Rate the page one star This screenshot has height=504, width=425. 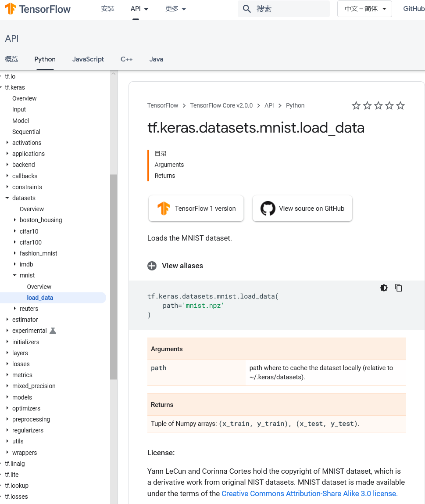click(x=356, y=106)
